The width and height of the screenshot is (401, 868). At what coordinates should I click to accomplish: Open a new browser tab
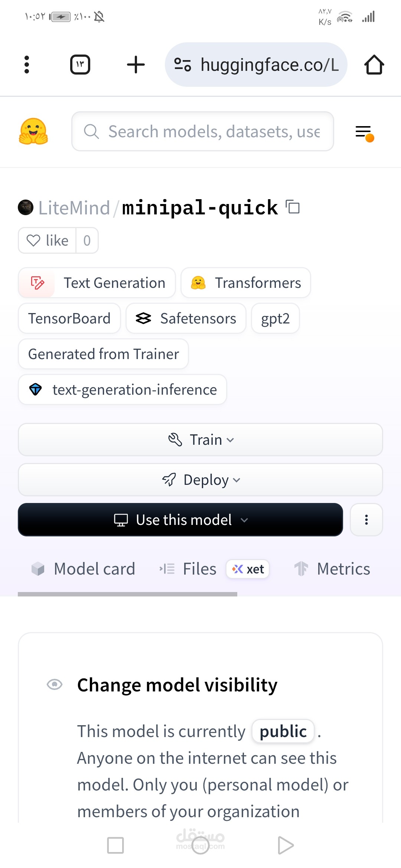(x=136, y=65)
